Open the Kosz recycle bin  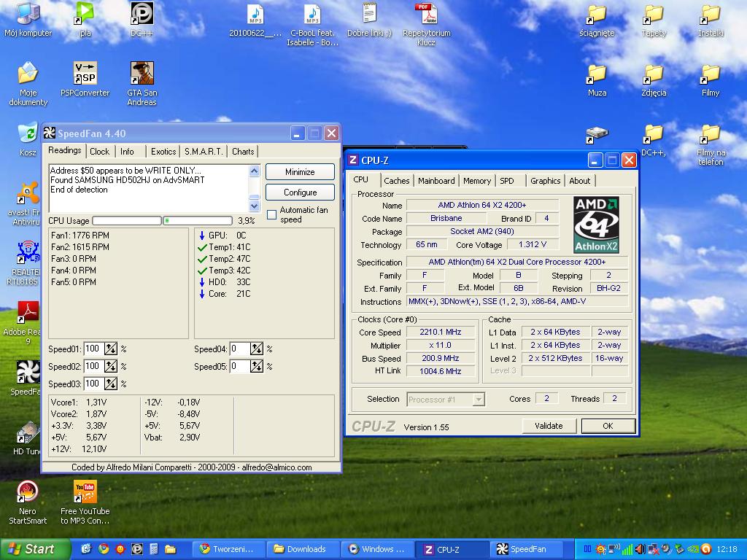(28, 133)
